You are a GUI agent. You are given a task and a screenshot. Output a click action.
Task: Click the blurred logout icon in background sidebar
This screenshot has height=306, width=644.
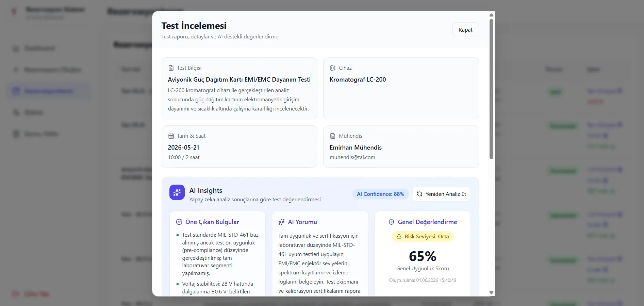16,294
